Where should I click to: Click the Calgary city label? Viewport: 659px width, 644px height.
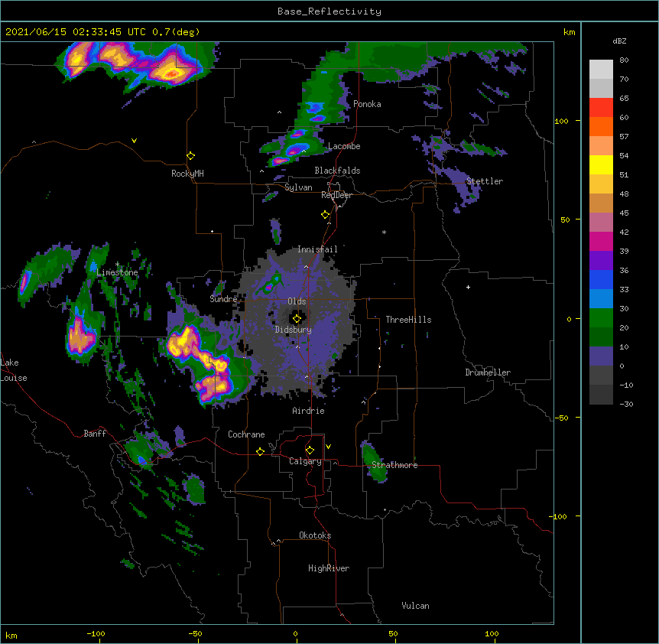(305, 461)
